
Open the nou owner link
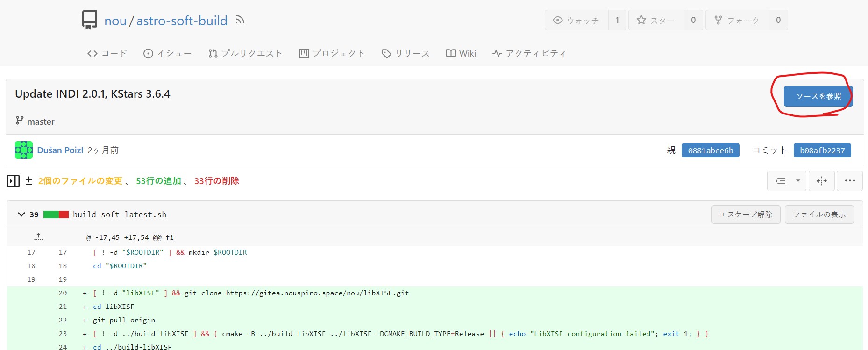point(115,21)
